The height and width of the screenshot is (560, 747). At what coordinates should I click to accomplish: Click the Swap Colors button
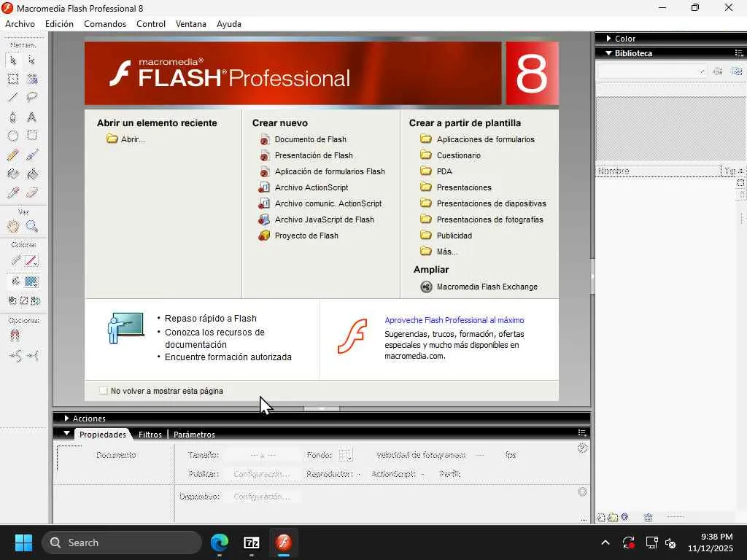pyautogui.click(x=36, y=300)
